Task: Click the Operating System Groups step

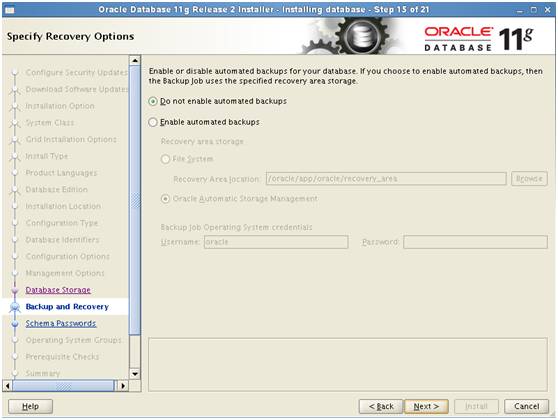Action: click(x=74, y=340)
